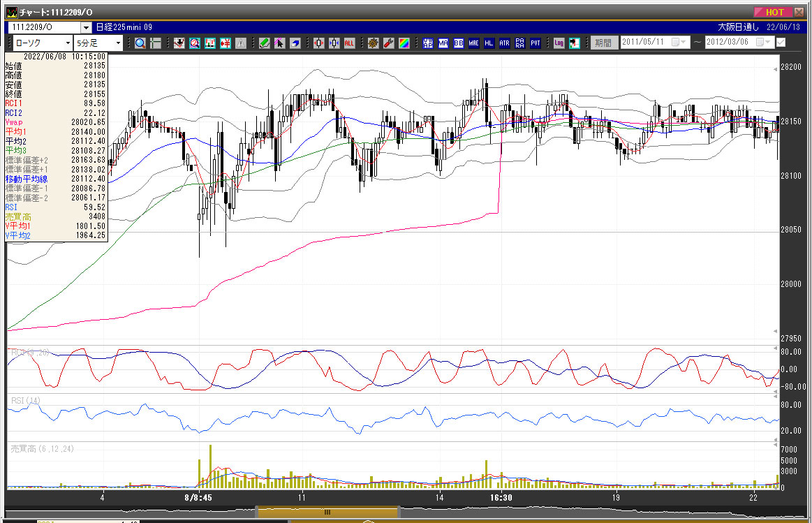This screenshot has width=812, height=523.
Task: Toggle the crosshair cursor tool
Action: point(156,43)
